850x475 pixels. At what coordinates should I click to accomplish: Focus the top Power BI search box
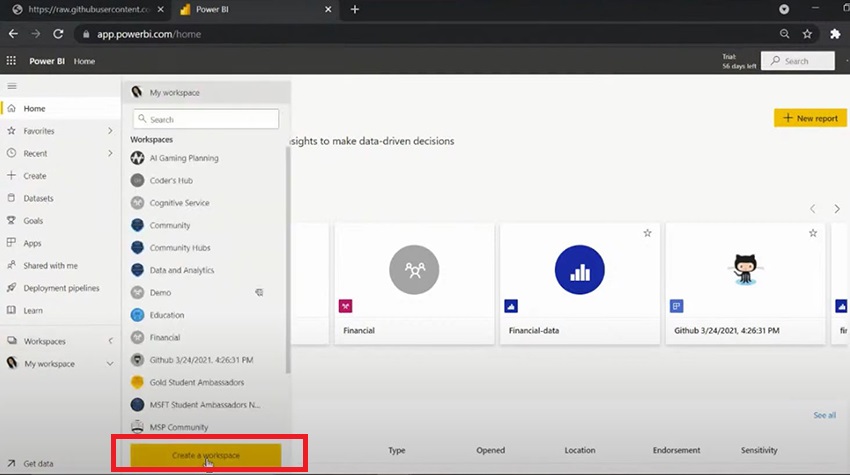pos(797,61)
